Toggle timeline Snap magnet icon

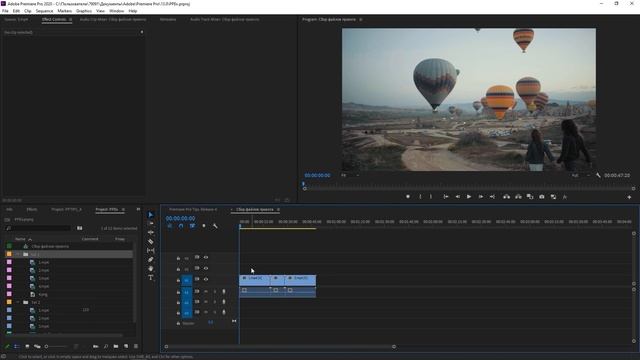point(181,226)
